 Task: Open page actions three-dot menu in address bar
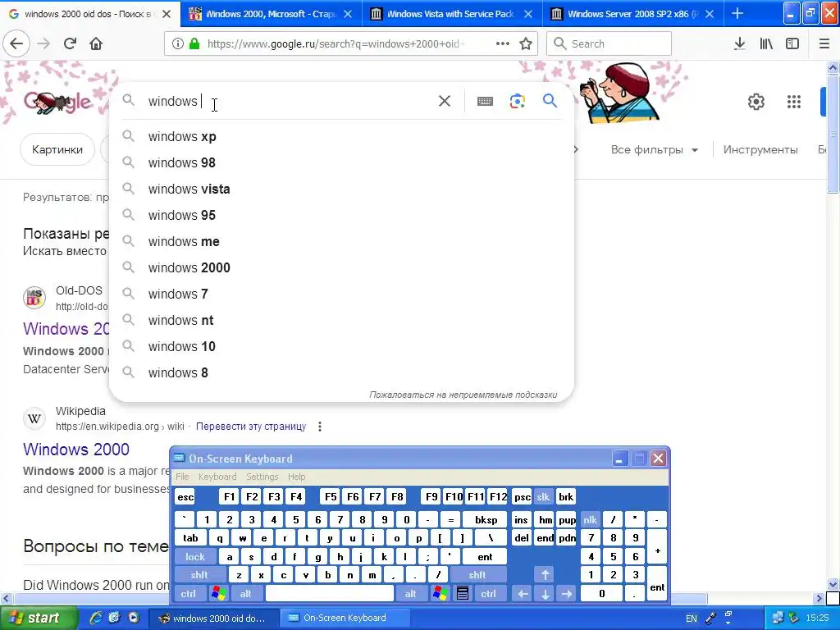tap(503, 43)
